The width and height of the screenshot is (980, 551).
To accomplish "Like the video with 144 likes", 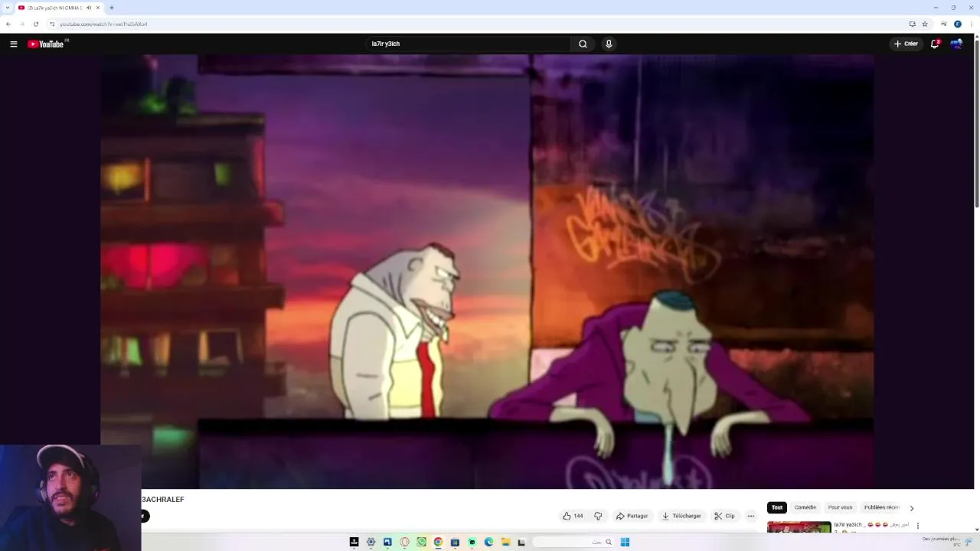I will click(x=573, y=516).
